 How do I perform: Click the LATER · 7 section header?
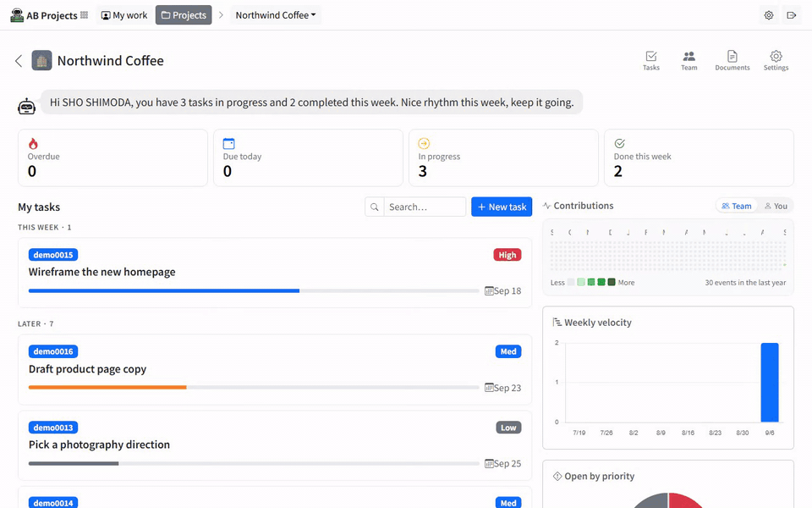[x=36, y=324]
